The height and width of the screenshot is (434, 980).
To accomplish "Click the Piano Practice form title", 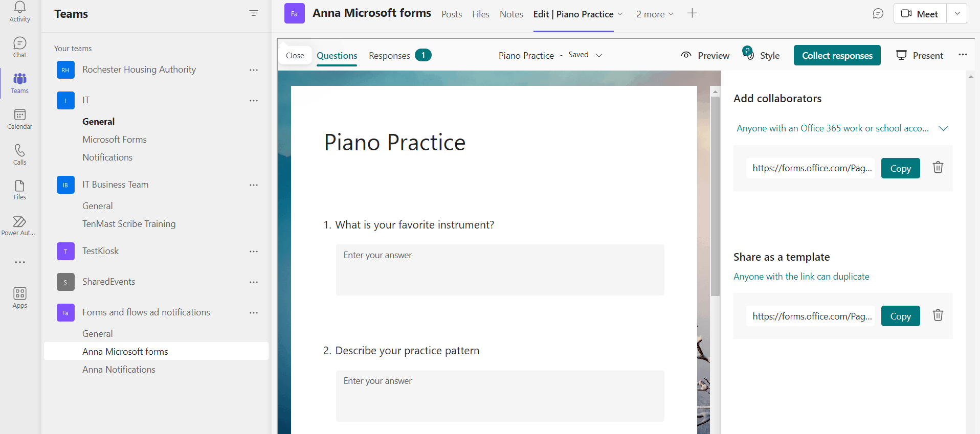I will [x=395, y=143].
